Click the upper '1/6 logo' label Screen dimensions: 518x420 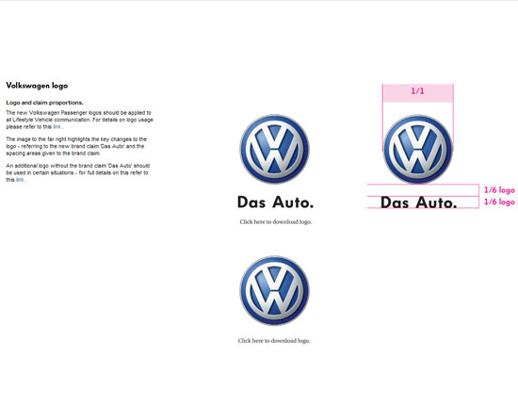[x=499, y=190]
